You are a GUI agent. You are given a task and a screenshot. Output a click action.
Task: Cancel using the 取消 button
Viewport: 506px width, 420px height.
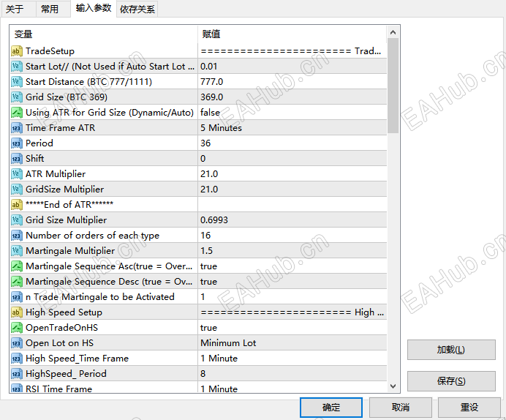tap(401, 408)
